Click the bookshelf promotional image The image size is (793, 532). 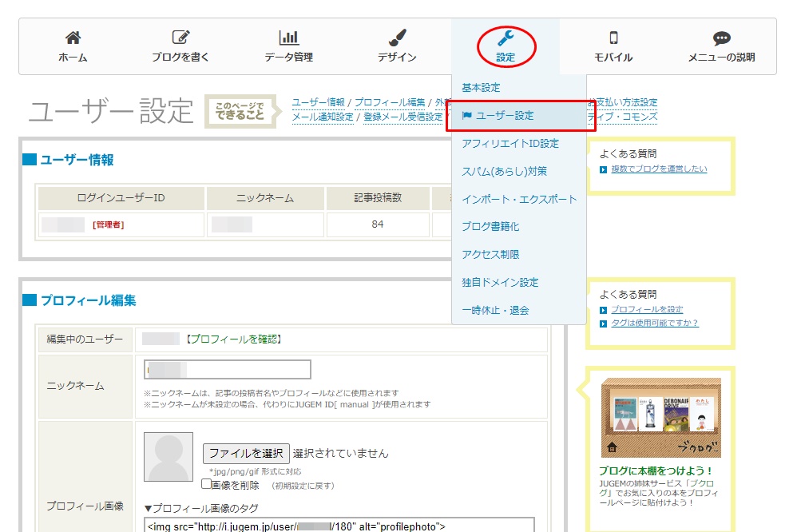(661, 418)
